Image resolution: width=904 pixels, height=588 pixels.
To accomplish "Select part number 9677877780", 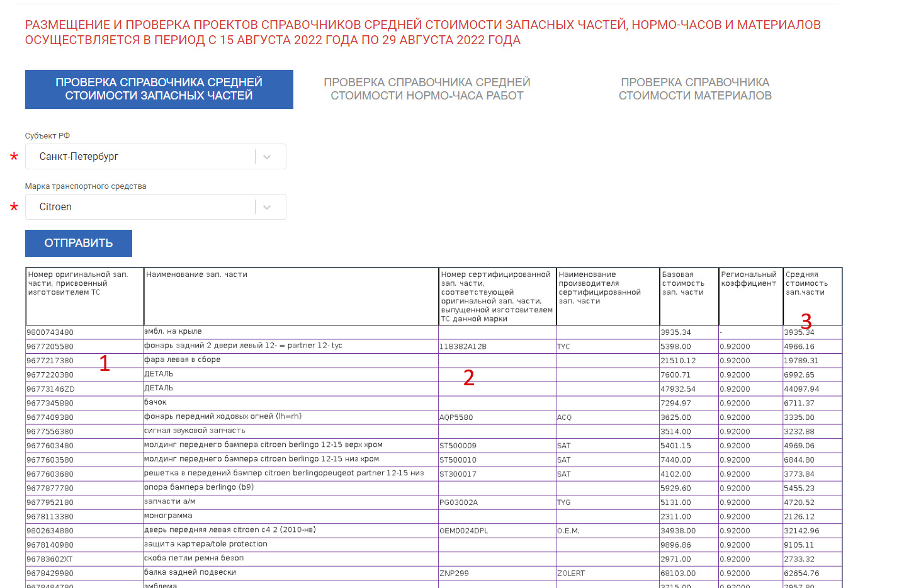I will click(x=50, y=489).
